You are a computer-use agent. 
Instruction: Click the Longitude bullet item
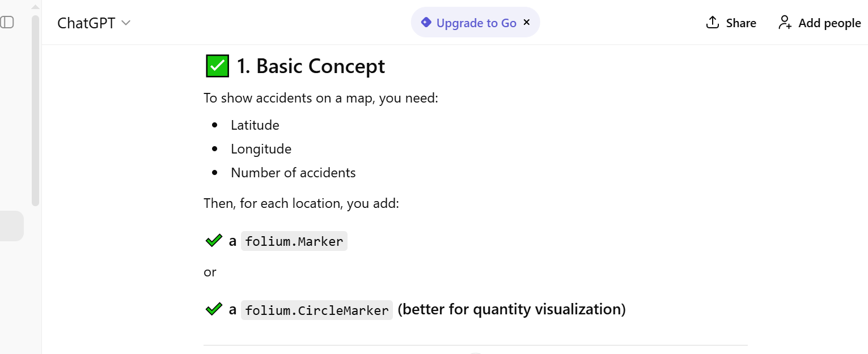(x=261, y=149)
